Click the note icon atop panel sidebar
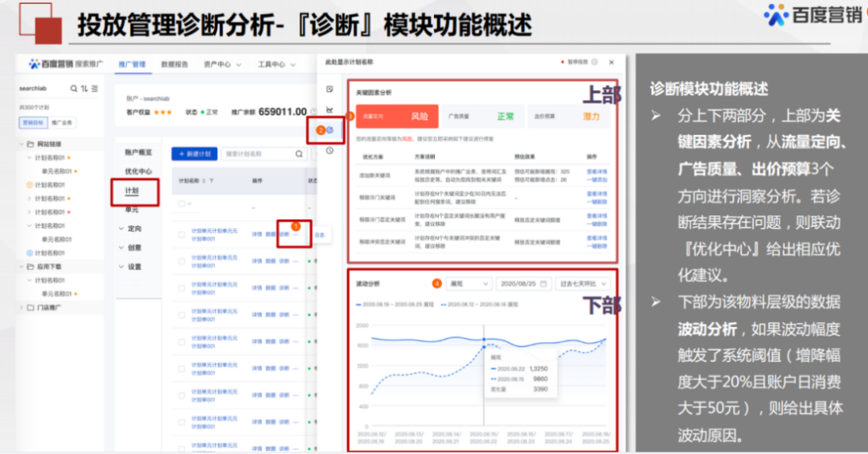The image size is (868, 454). pos(330,88)
